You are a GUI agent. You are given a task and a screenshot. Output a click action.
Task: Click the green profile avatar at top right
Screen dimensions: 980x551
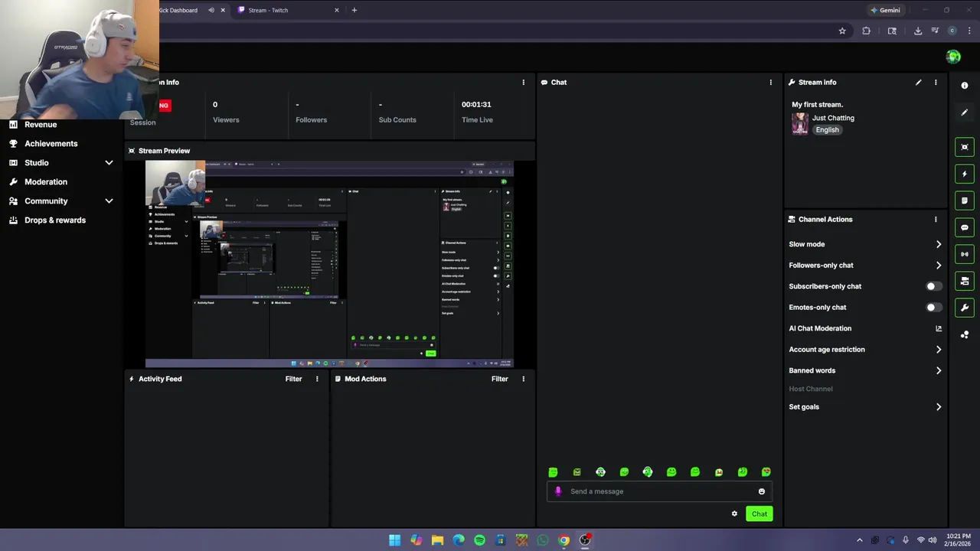[x=953, y=57]
